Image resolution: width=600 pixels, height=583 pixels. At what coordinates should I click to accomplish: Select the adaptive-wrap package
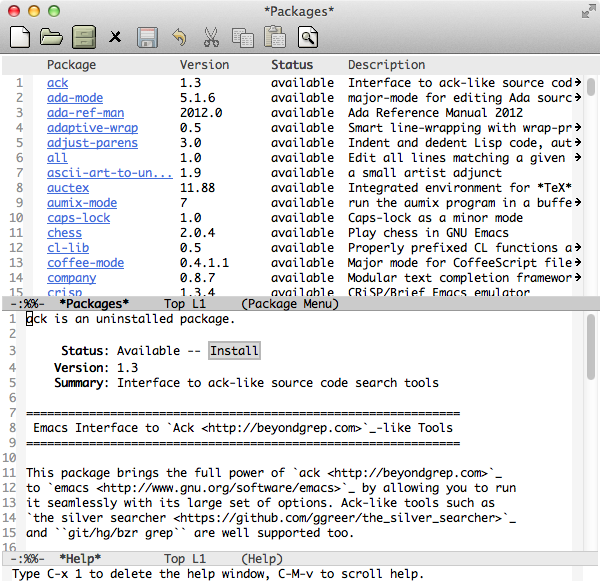93,128
